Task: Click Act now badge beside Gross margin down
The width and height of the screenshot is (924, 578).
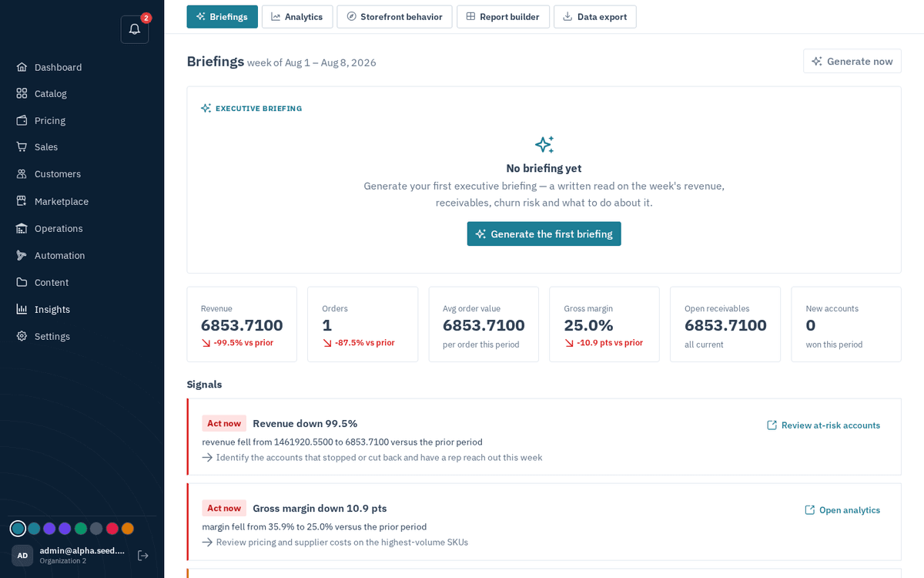Action: click(224, 508)
